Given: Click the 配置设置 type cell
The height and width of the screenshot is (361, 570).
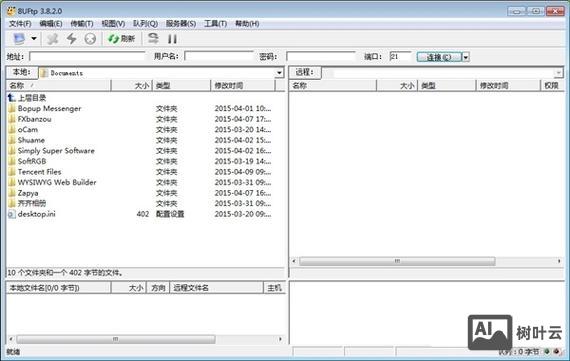Looking at the screenshot, I should (x=170, y=214).
